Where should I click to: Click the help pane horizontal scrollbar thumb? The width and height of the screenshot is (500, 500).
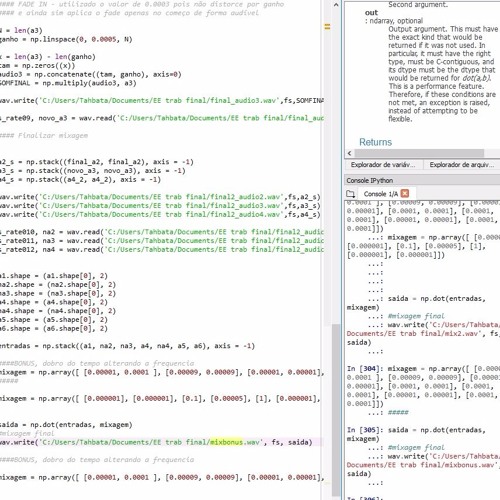coord(419,153)
